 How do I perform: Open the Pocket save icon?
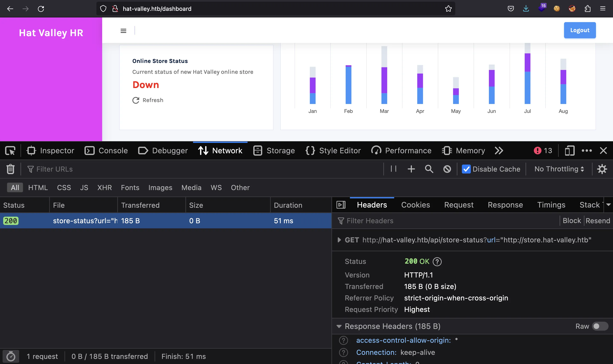[x=511, y=9]
